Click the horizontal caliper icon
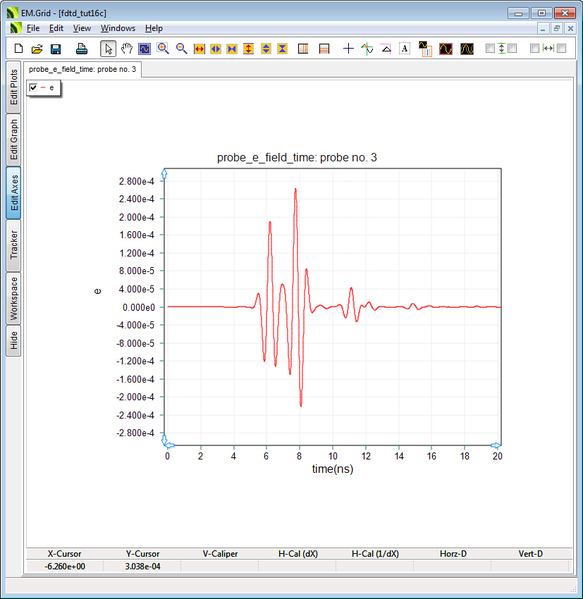Screen dimensions: 583x599 tap(548, 48)
